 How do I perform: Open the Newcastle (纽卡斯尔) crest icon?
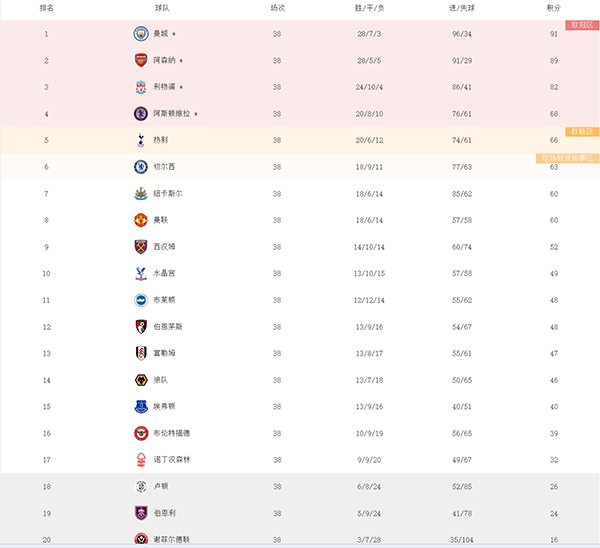pos(140,193)
